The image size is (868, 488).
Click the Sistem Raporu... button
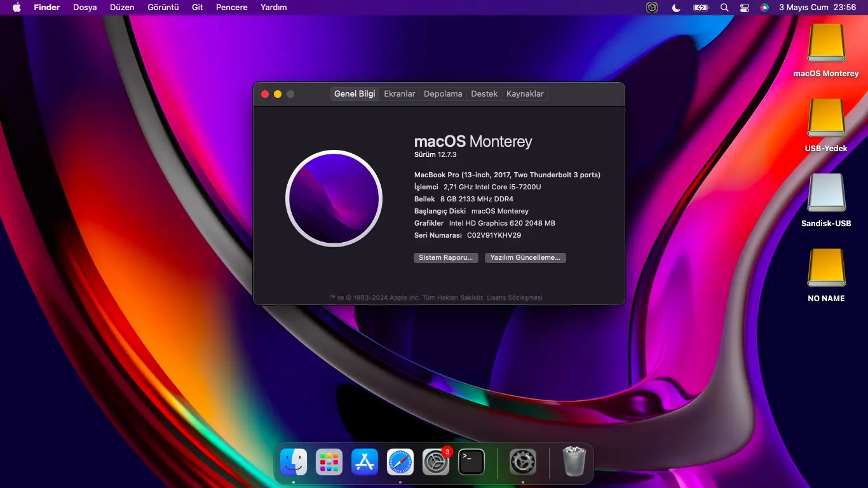(x=446, y=258)
